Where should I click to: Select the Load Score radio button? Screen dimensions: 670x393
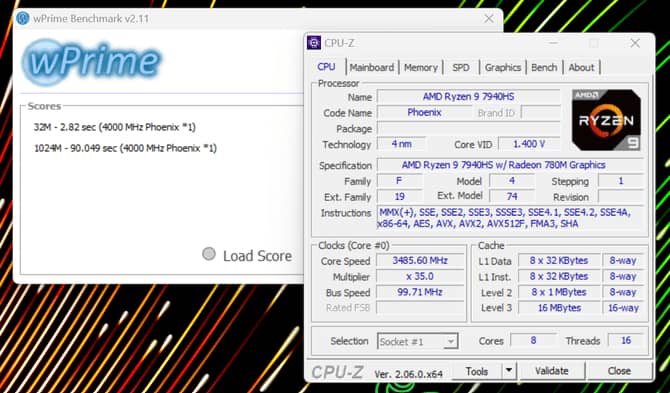[209, 254]
